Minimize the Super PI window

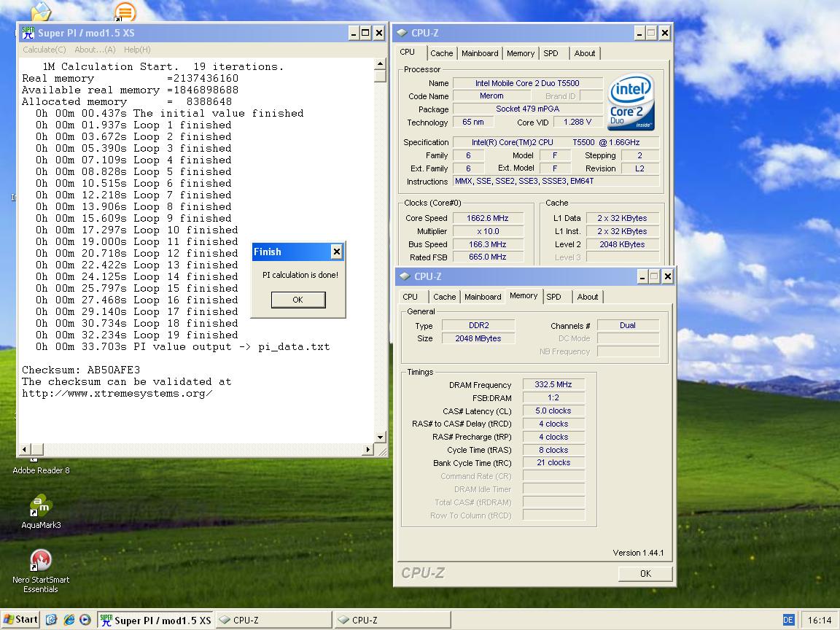(353, 34)
